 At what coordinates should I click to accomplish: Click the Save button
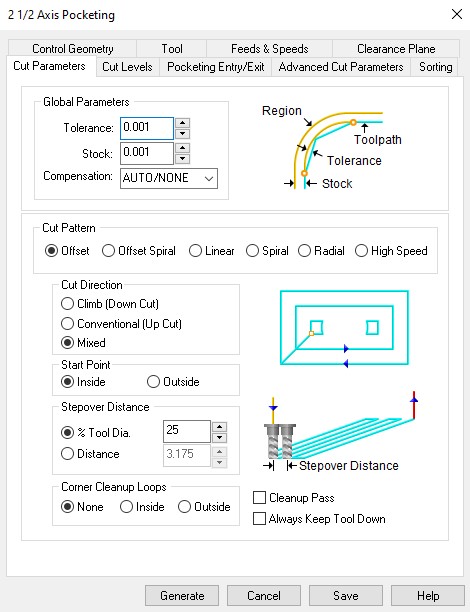click(x=346, y=596)
